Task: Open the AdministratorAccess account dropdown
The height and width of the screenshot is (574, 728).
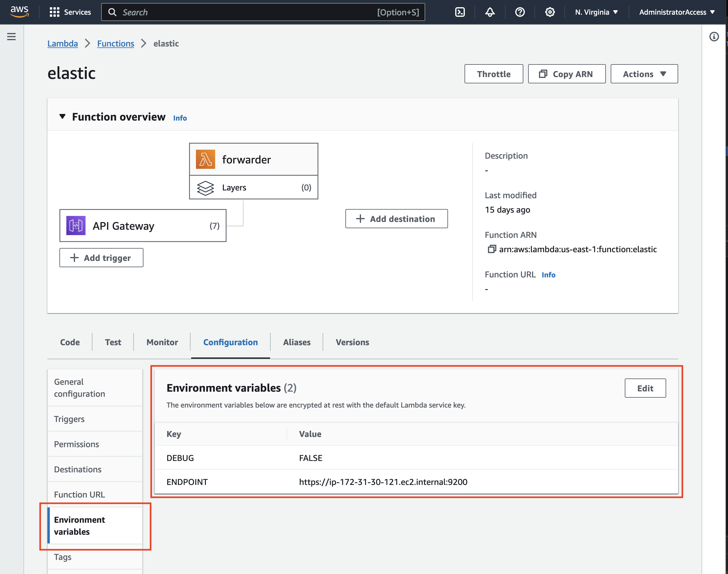Action: [x=677, y=12]
